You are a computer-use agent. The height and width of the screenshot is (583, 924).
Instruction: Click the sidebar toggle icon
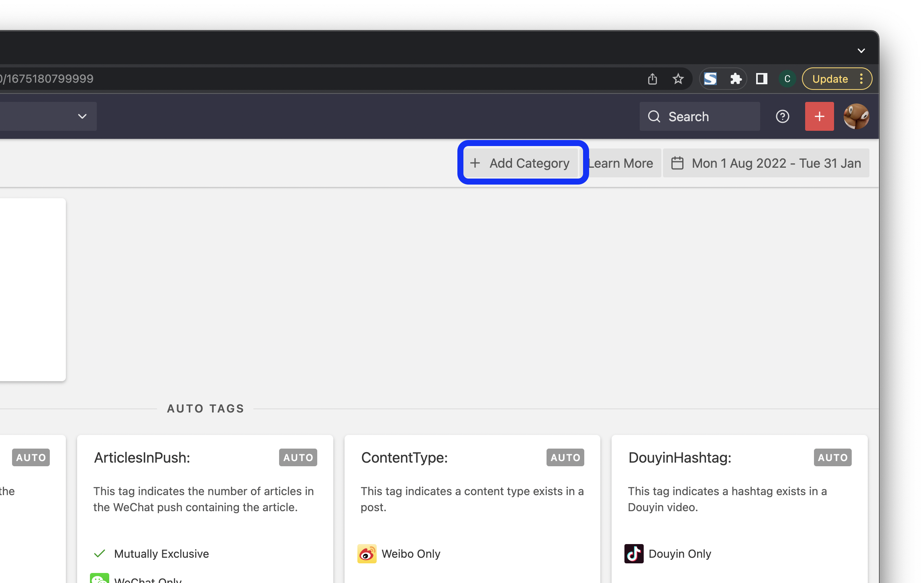tap(761, 79)
